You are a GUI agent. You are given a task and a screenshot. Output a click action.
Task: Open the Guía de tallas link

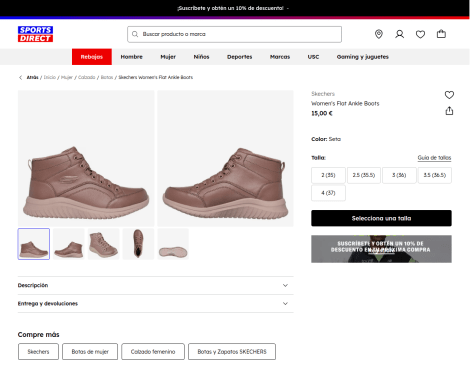(434, 158)
